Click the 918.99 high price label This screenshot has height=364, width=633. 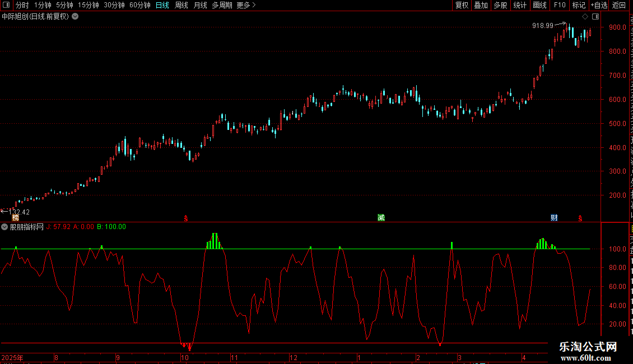543,26
